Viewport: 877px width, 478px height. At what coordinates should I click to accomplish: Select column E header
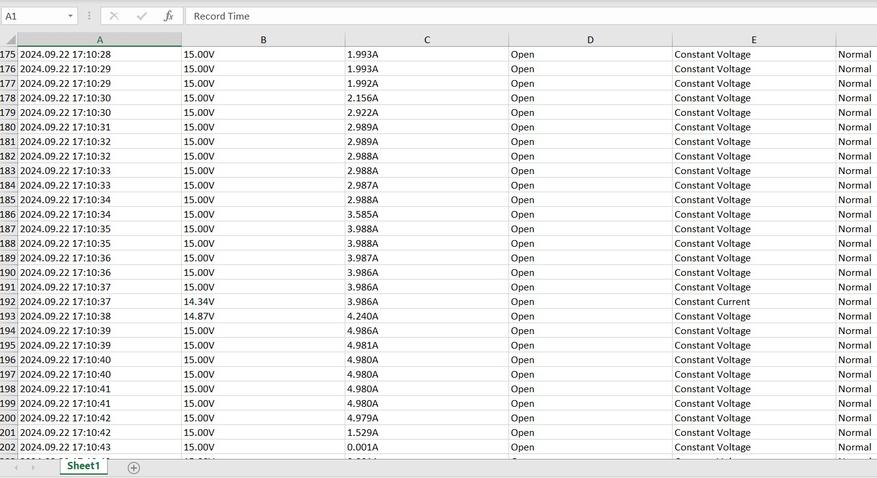(x=754, y=40)
